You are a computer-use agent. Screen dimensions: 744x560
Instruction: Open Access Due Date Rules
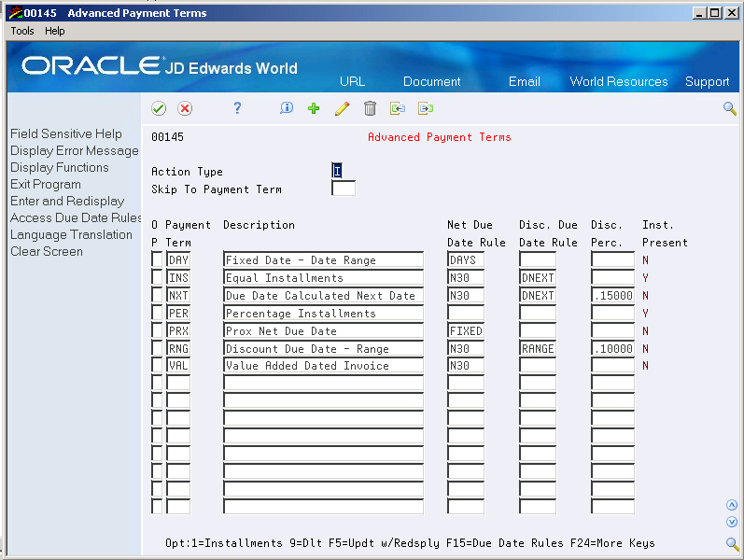click(x=76, y=217)
